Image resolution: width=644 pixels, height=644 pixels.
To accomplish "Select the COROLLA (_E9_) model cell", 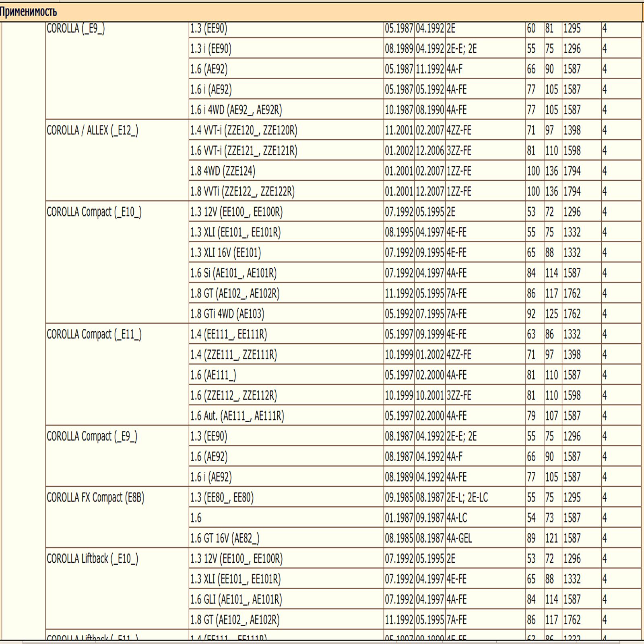I will (76, 29).
